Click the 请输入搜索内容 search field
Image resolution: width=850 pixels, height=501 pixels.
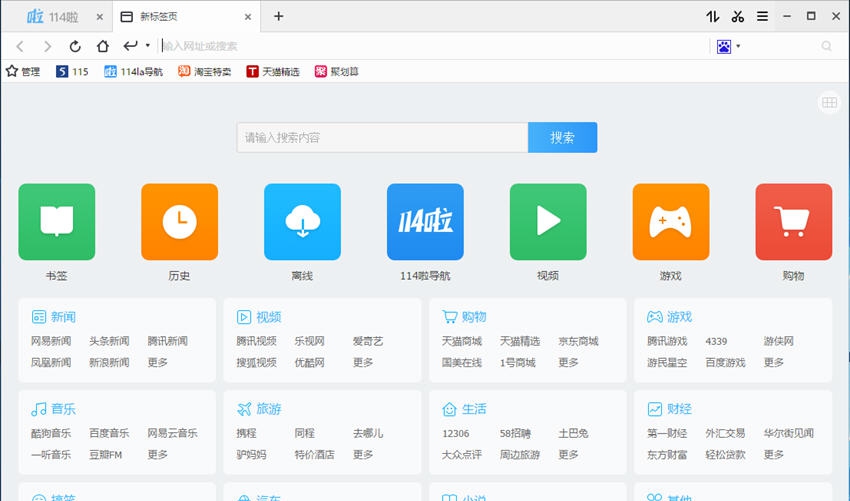(x=382, y=138)
